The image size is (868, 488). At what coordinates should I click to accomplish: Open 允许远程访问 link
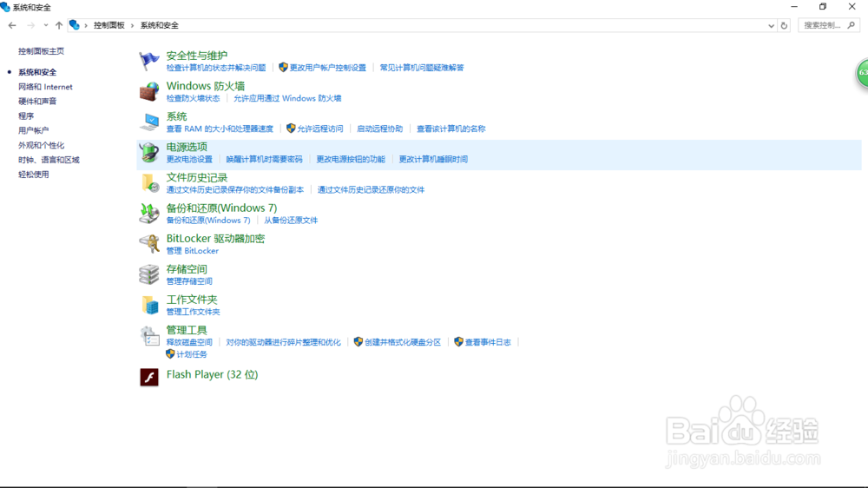click(x=320, y=129)
